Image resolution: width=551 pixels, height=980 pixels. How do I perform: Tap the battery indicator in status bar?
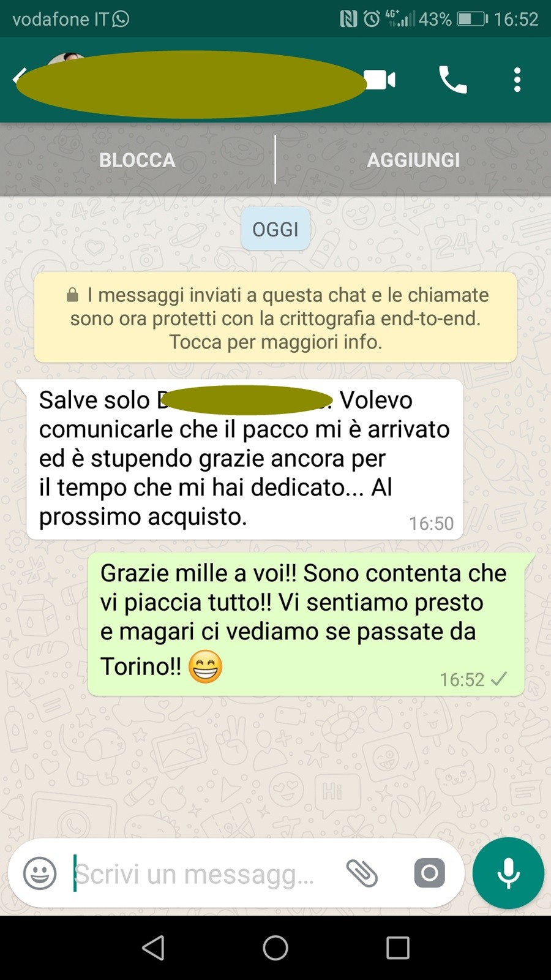click(x=473, y=19)
